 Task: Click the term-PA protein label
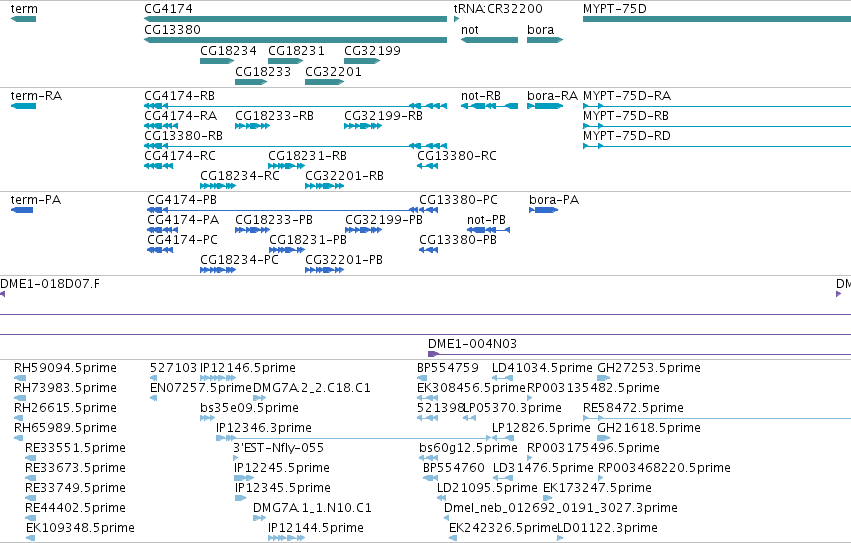pos(36,200)
